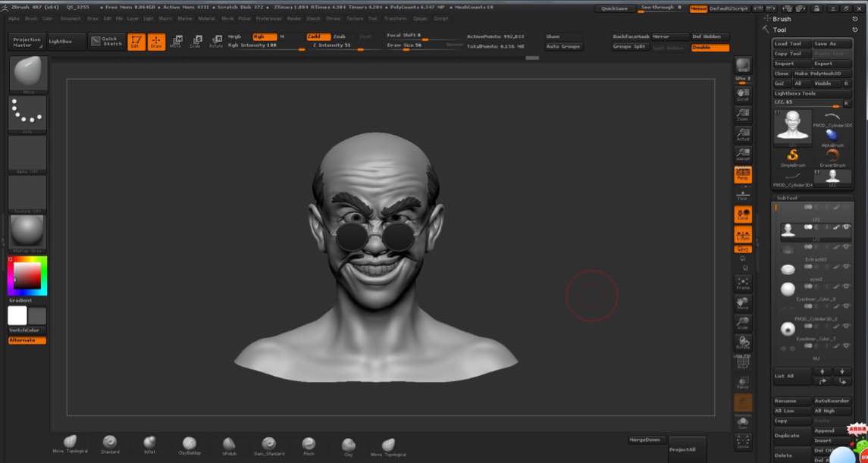Expand the Brush palette header
The height and width of the screenshot is (463, 868).
781,19
